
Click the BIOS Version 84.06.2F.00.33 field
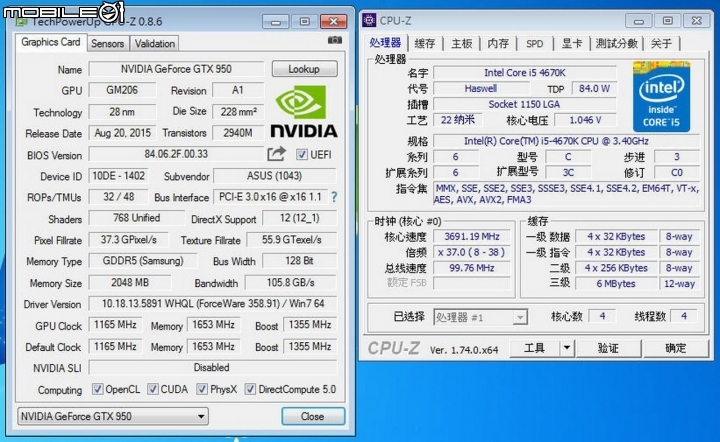(x=176, y=154)
